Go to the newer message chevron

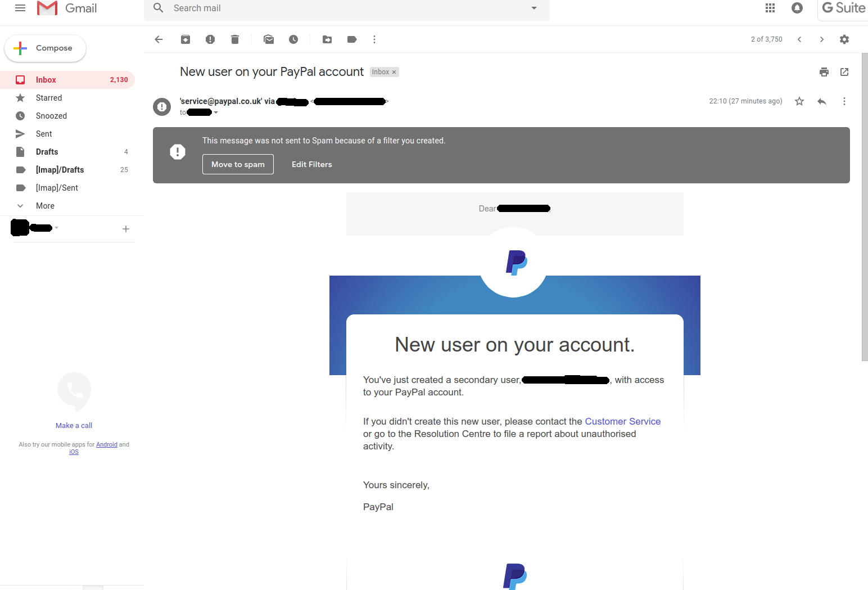[799, 39]
